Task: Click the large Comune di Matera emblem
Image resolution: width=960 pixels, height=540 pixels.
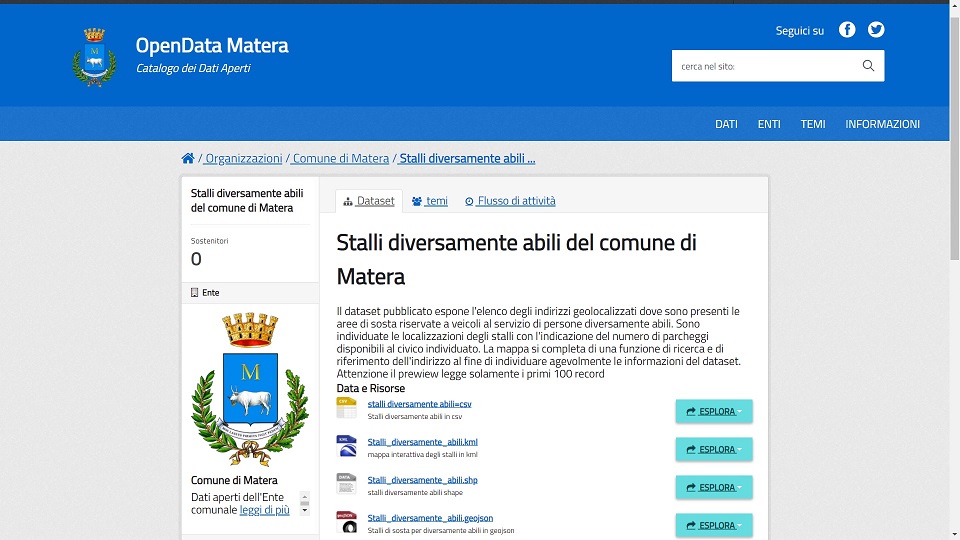Action: tap(250, 389)
